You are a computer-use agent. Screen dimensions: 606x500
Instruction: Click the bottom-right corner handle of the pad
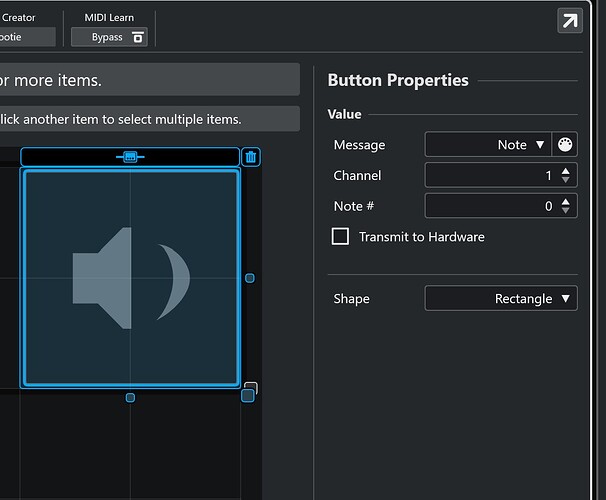(x=248, y=396)
